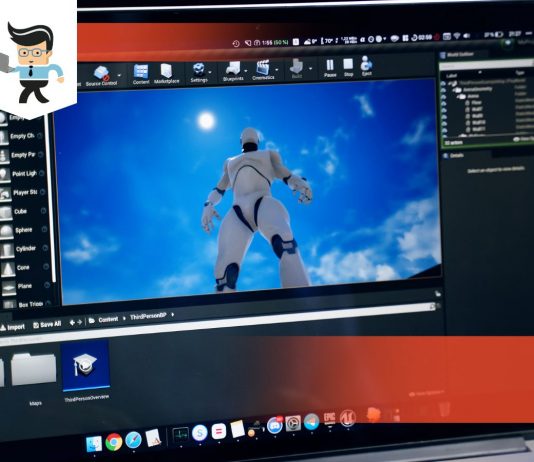The image size is (534, 462).
Task: Select the Empty Pawn placement item
Action: click(18, 155)
